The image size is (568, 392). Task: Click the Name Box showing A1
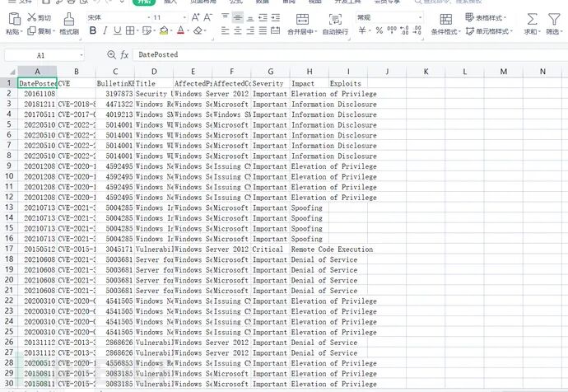tap(40, 55)
